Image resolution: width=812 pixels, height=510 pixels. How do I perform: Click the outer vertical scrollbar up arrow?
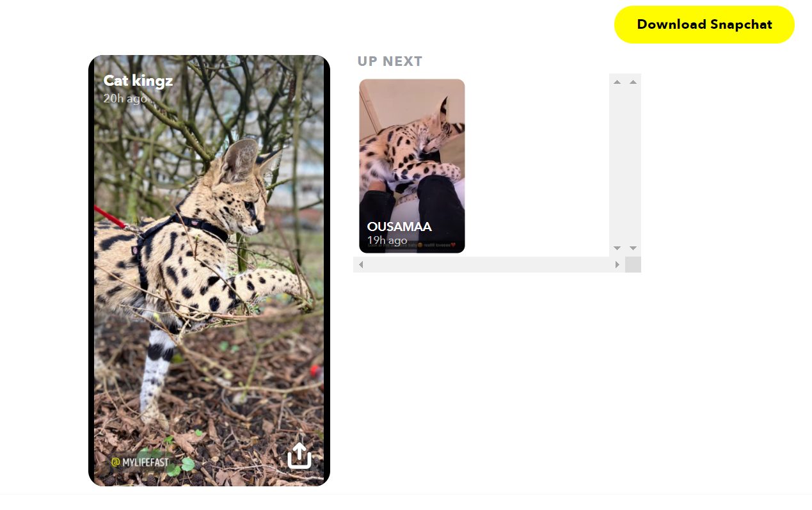(x=633, y=82)
